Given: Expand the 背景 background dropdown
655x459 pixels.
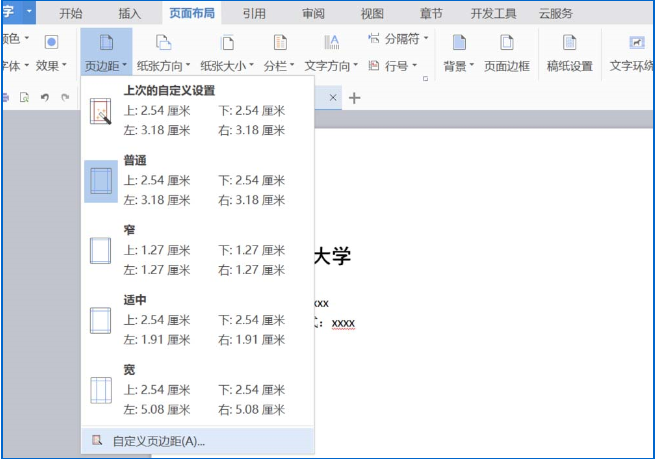Looking at the screenshot, I should 472,66.
